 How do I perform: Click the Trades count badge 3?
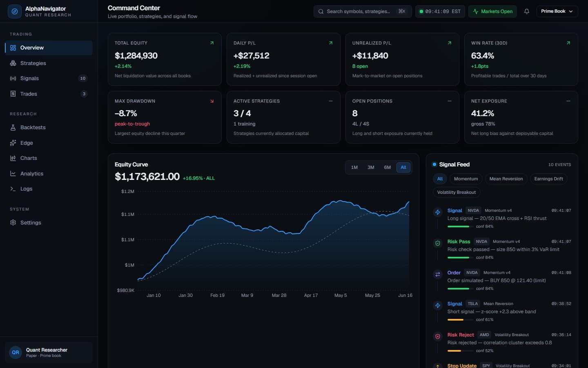point(84,94)
